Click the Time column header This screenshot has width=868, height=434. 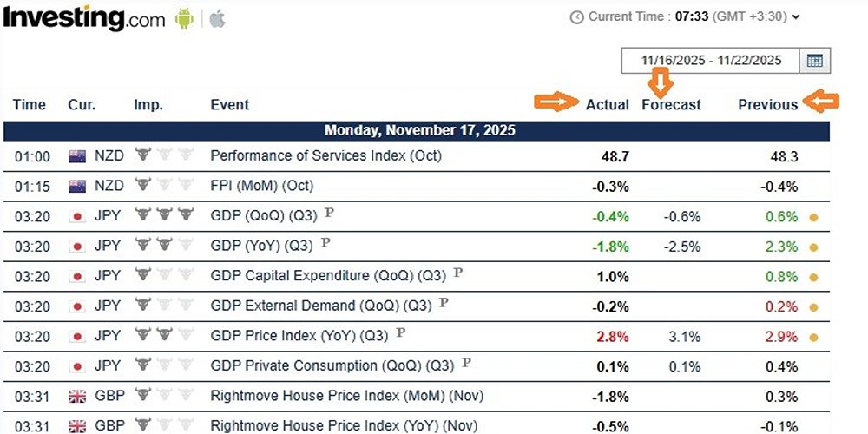[x=29, y=104]
